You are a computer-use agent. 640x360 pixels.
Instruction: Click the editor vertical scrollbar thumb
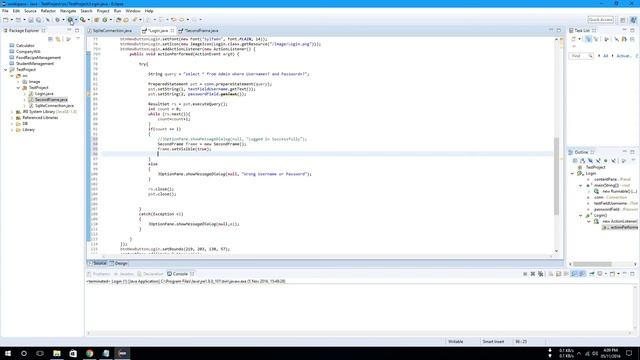[x=556, y=176]
